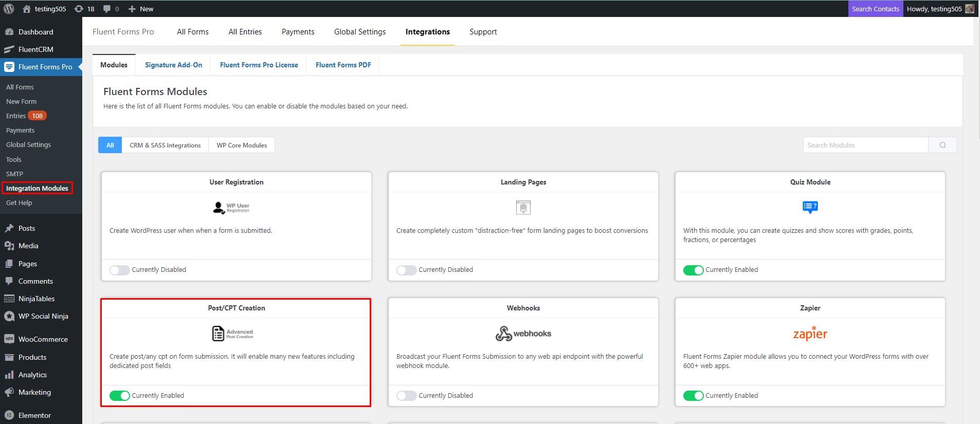This screenshot has width=980, height=424.
Task: Open the Modules tab
Action: click(x=114, y=65)
